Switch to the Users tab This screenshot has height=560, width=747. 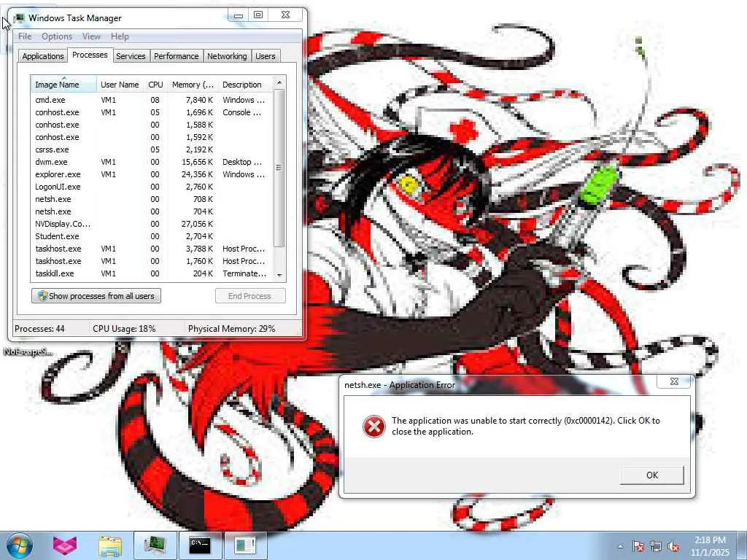tap(265, 56)
